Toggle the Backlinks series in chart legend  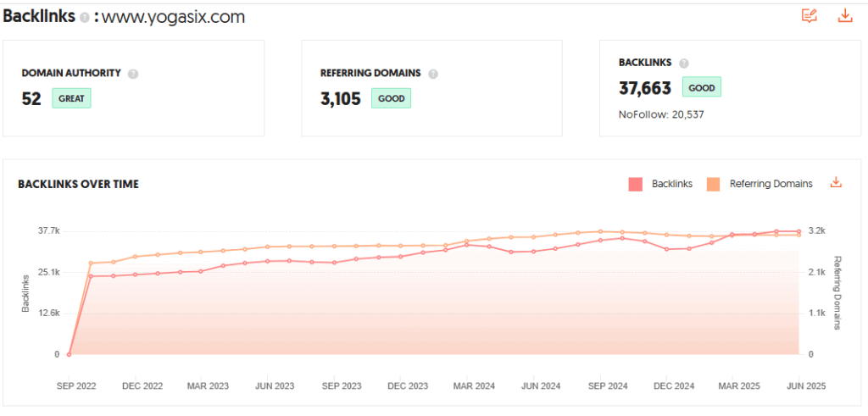(x=636, y=184)
